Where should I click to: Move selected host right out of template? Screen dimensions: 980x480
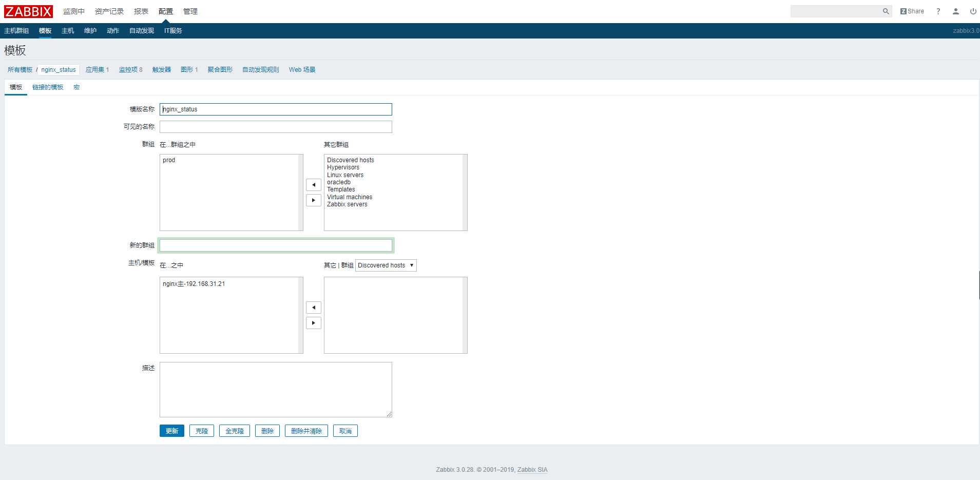coord(314,323)
